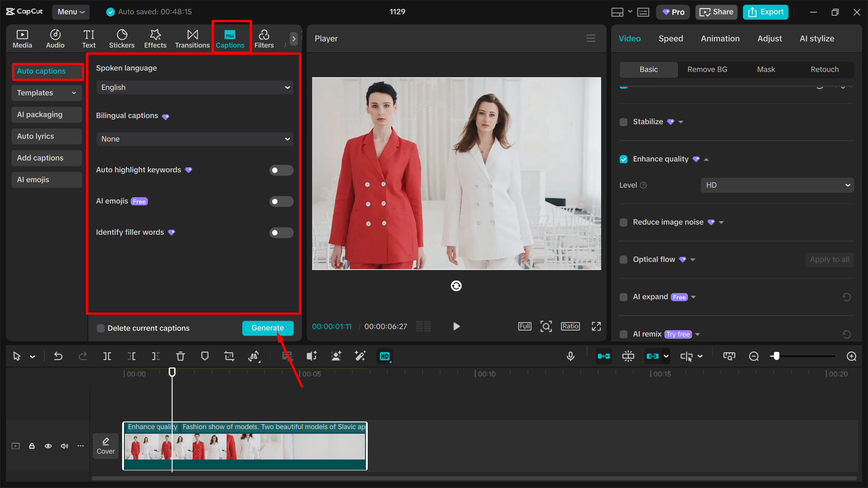Enable Auto highlight keywords
The image size is (868, 488).
pos(281,170)
